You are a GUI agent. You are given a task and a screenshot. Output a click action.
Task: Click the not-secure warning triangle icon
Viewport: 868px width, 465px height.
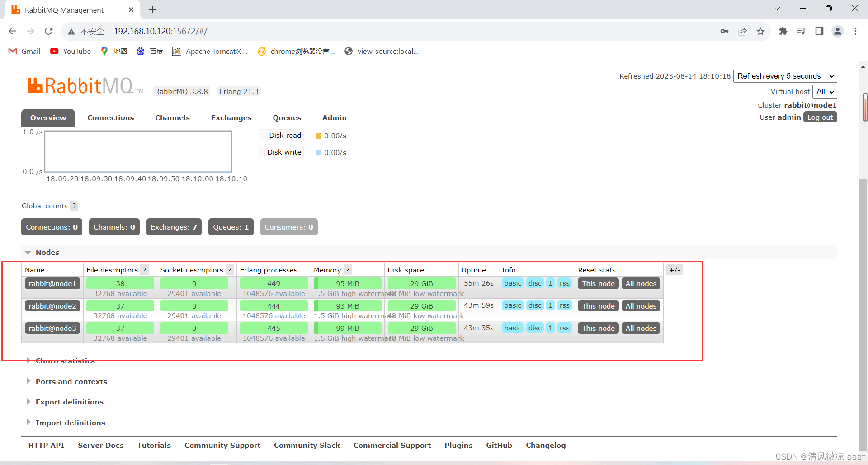click(x=71, y=32)
